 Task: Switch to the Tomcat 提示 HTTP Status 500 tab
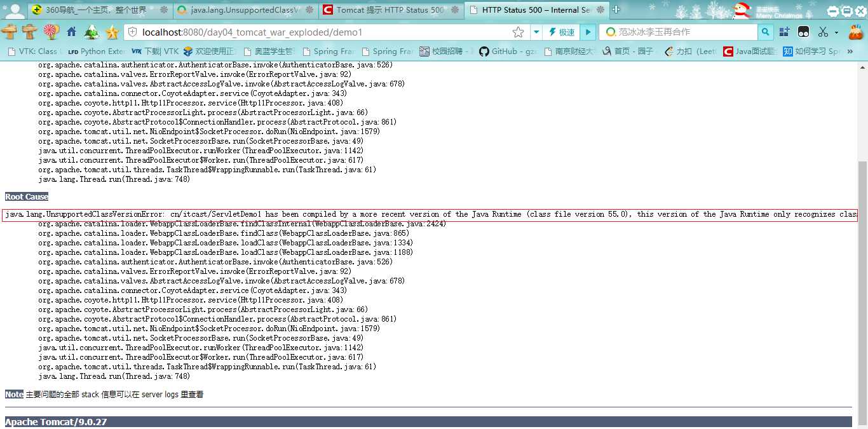(x=390, y=10)
